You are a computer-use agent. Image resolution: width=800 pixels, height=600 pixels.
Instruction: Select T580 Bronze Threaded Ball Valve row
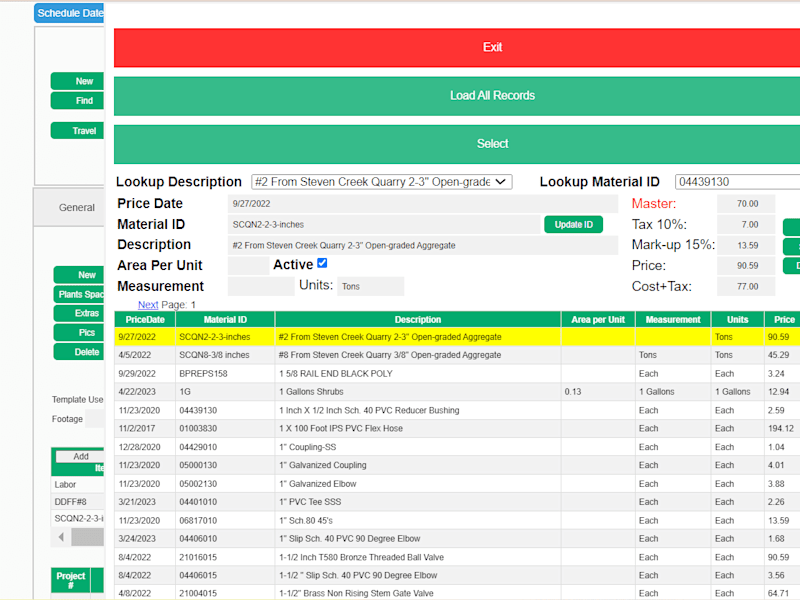pos(457,557)
